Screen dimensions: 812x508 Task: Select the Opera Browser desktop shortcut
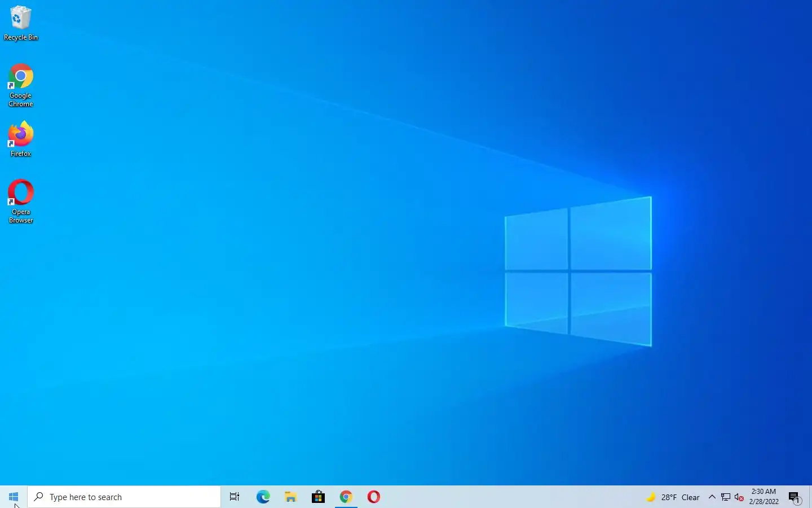(21, 202)
